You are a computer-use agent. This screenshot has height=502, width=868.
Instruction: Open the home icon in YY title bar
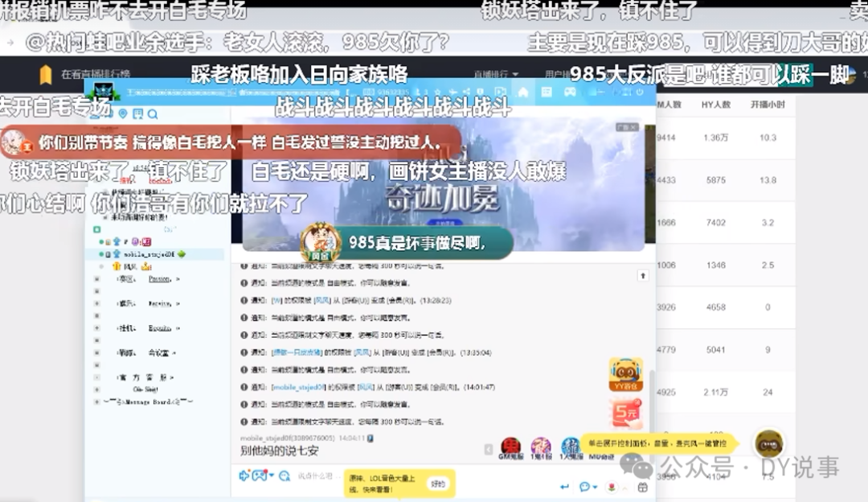click(523, 92)
